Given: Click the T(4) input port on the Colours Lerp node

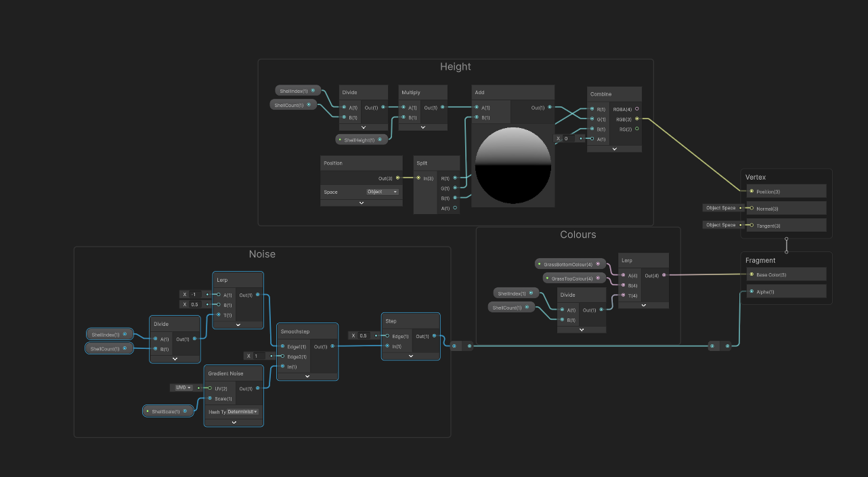Looking at the screenshot, I should (622, 295).
